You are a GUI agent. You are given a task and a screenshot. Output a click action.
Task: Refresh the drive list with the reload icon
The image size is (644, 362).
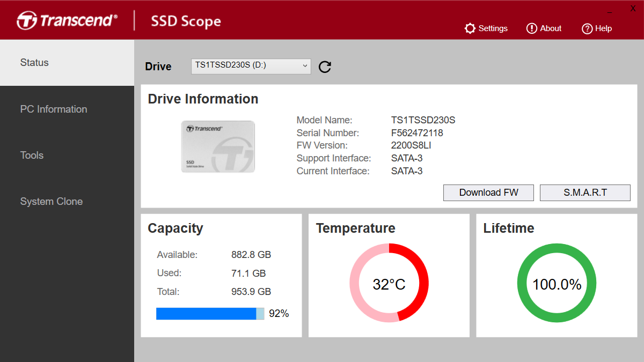[x=325, y=67]
